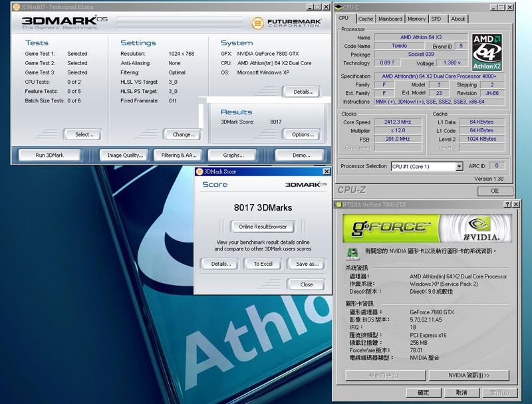Image resolution: width=532 pixels, height=404 pixels.
Task: Open the Memory tab in CPU-Z
Action: click(416, 19)
